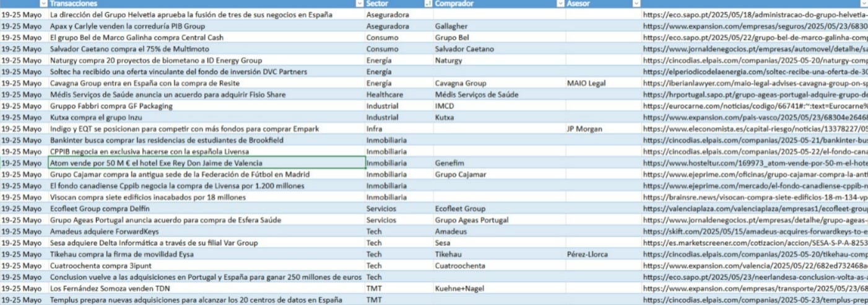Select the Naturgy buyer cell
868x305 pixels.
click(x=500, y=60)
